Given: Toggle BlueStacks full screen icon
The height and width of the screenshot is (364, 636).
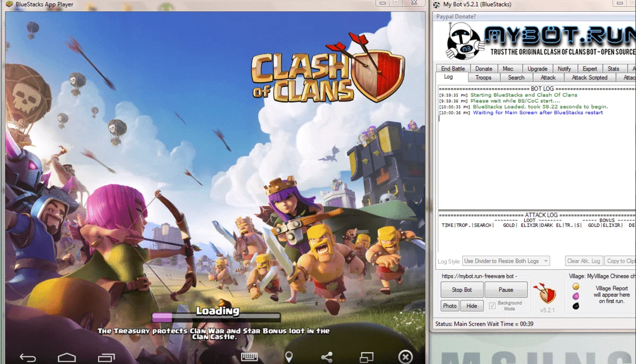Looking at the screenshot, I should (x=366, y=358).
